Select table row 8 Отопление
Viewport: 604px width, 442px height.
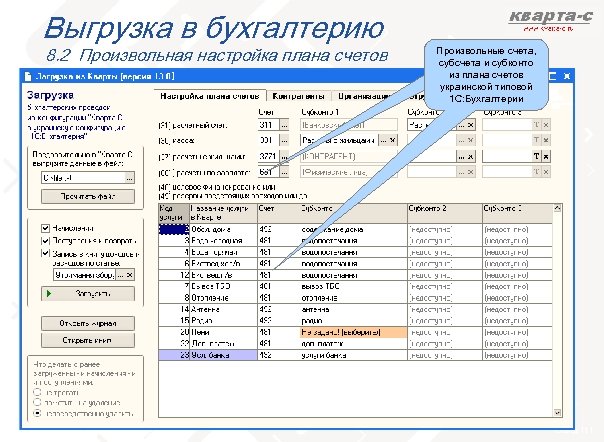(x=355, y=298)
